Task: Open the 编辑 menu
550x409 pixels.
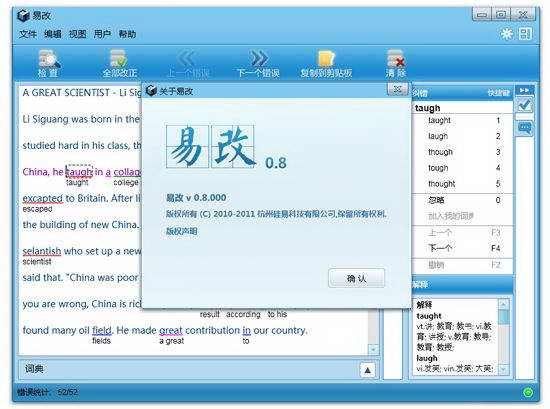Action: pos(53,34)
